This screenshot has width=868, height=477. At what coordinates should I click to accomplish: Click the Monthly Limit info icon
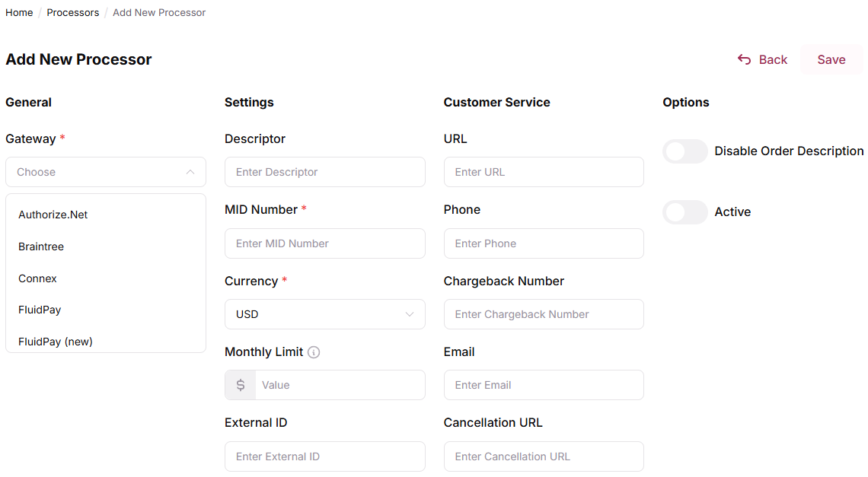(x=314, y=352)
